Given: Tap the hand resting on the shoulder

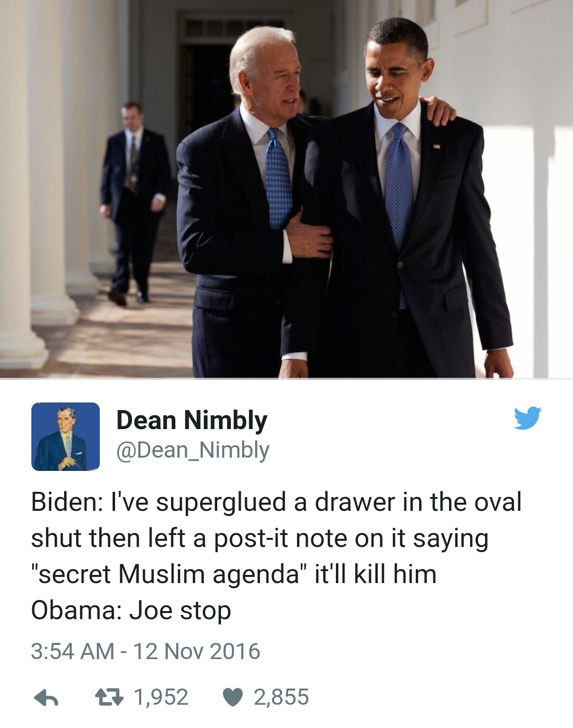Looking at the screenshot, I should (x=440, y=110).
